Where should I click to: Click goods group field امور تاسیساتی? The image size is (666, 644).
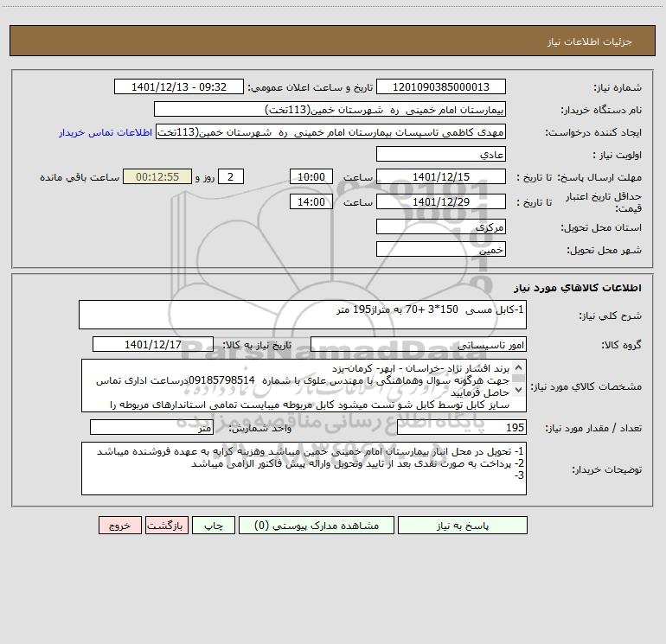[x=419, y=344]
